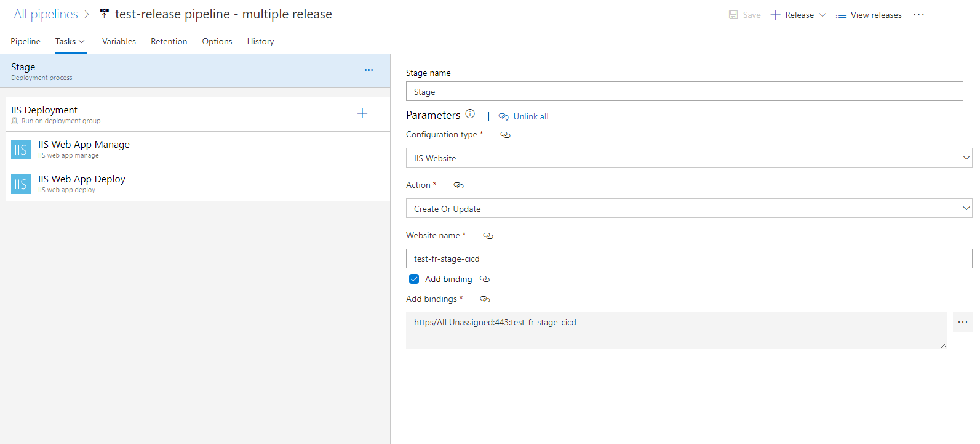
Task: Click link icon next to Add binding checkbox
Action: [485, 280]
